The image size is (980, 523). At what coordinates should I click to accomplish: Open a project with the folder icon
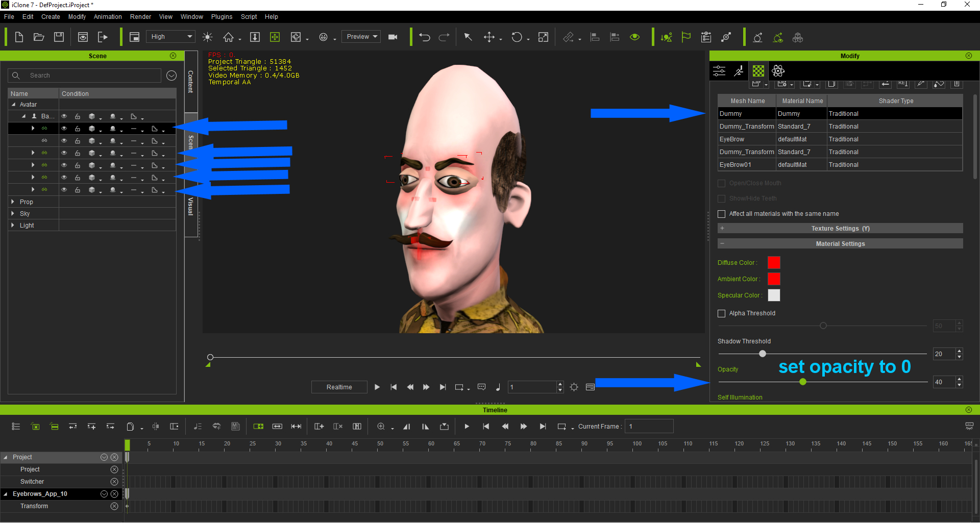pos(39,37)
